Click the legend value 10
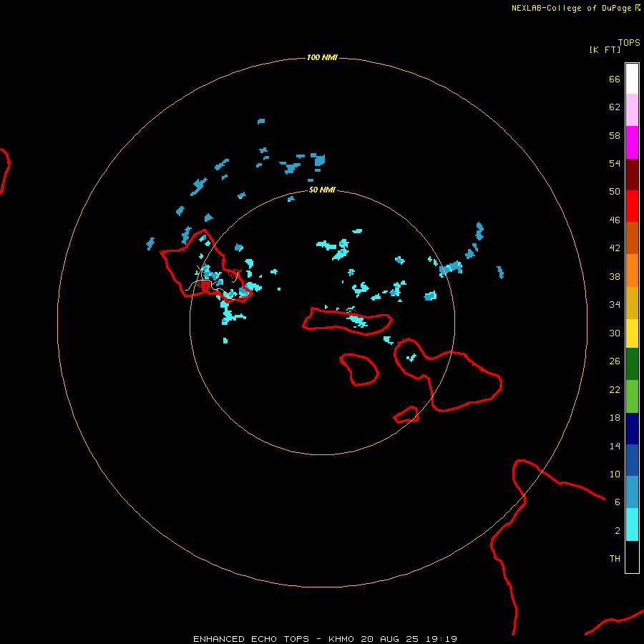Screen dimensions: 644x644 pos(615,474)
